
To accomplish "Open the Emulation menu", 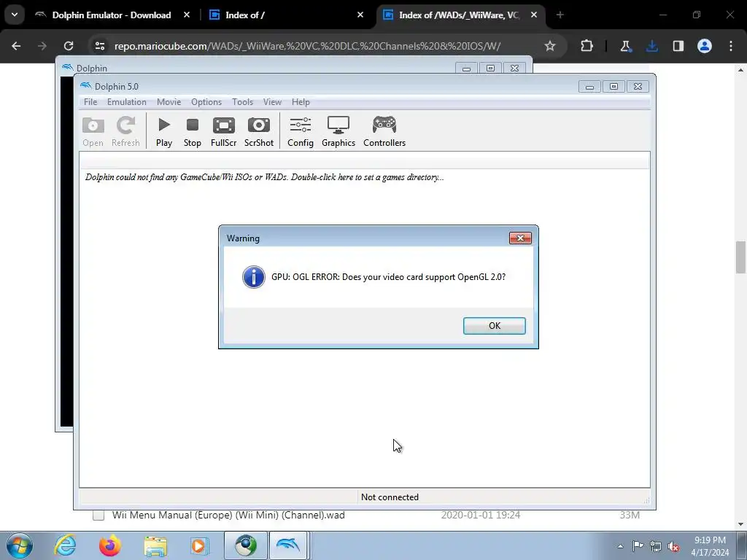I will [127, 102].
